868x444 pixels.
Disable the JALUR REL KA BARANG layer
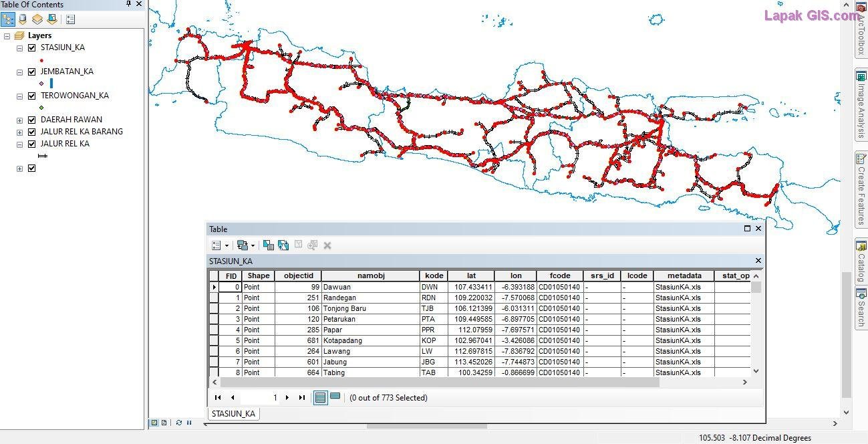tap(31, 132)
